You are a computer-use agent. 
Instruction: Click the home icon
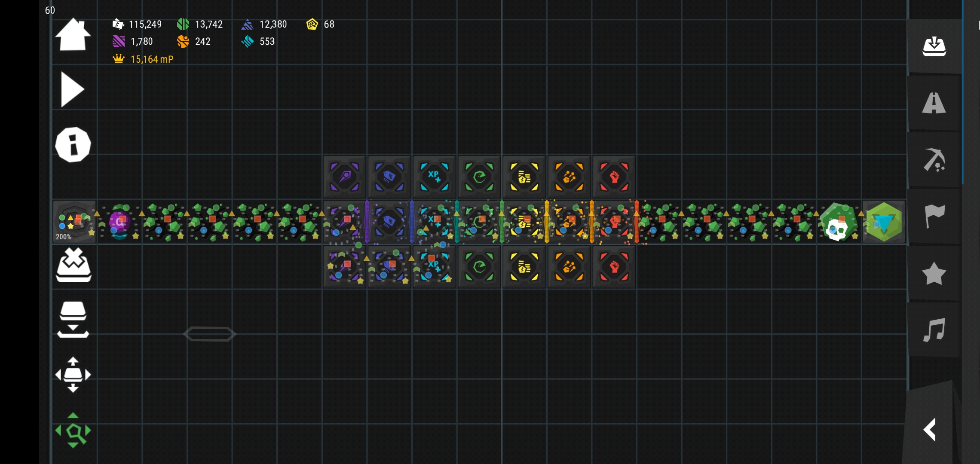click(73, 35)
